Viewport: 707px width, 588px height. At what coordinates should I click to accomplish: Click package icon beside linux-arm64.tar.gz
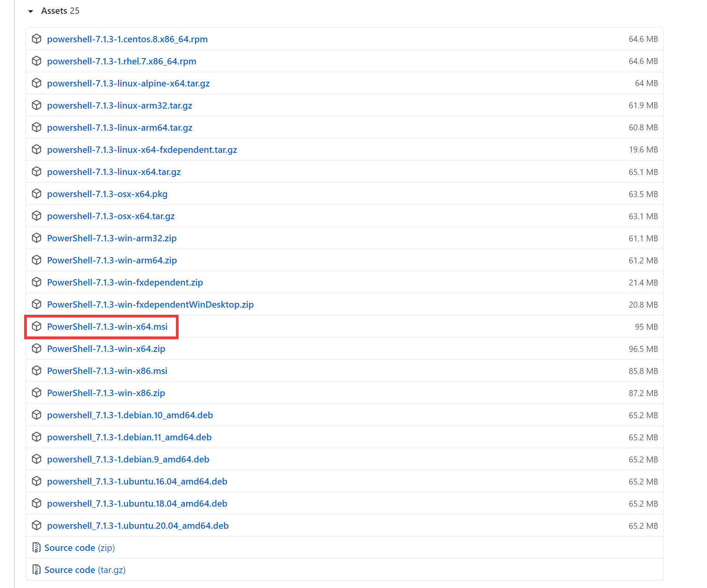[x=36, y=127]
